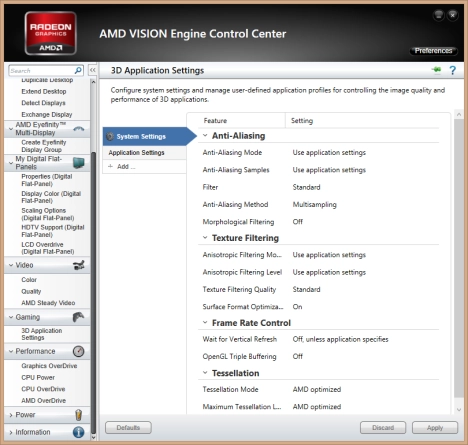Open Video Quality page

click(31, 291)
